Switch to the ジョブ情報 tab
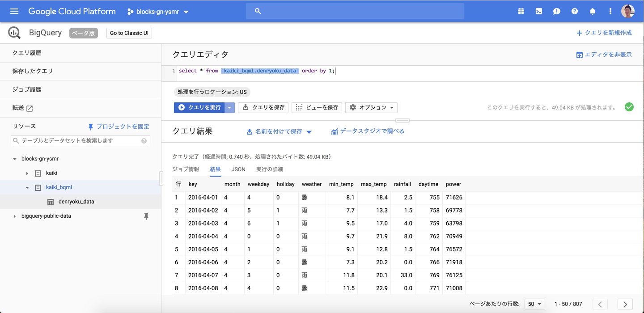 (x=186, y=169)
